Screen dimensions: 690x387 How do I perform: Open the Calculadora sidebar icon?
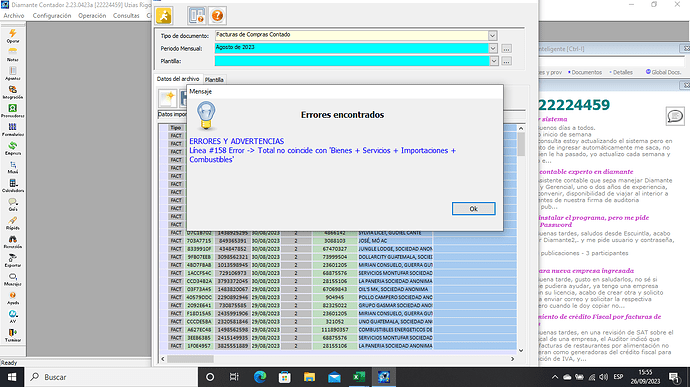point(13,185)
